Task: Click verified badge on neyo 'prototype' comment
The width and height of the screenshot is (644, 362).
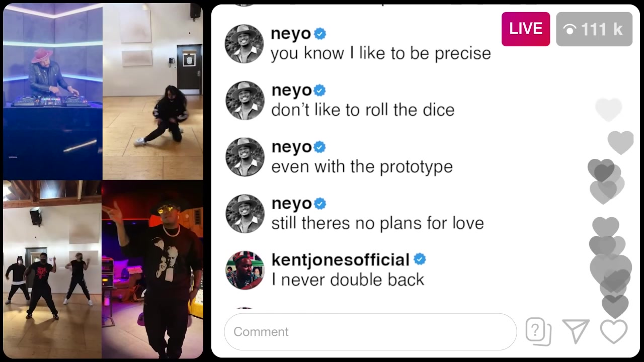Action: pyautogui.click(x=320, y=147)
